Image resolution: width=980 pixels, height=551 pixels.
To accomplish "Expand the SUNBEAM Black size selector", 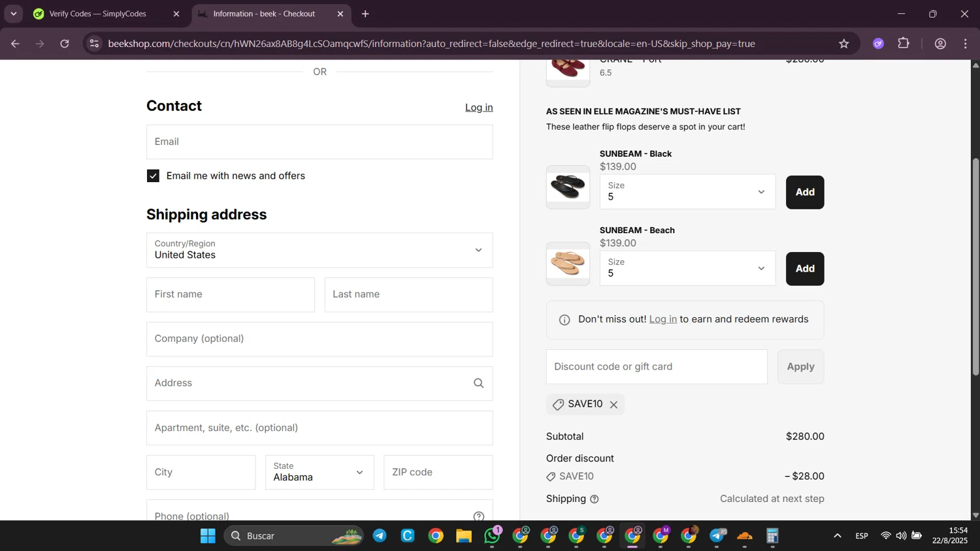I will click(x=687, y=192).
